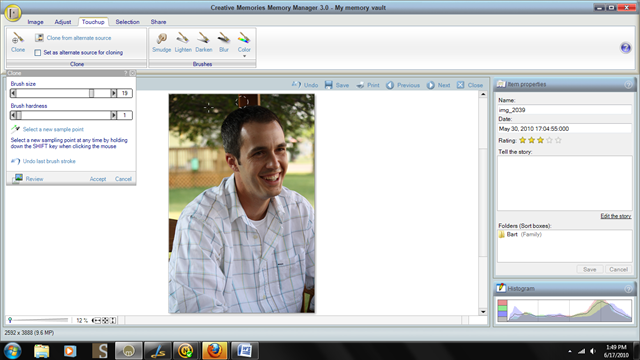The width and height of the screenshot is (640, 360).
Task: Click the Brush hardness value field
Action: coord(124,116)
